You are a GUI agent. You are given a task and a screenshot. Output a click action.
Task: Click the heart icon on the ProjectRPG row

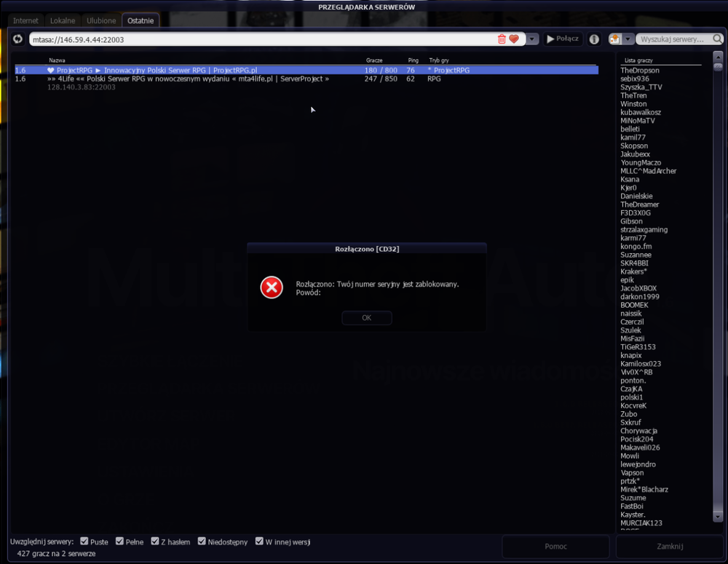51,71
